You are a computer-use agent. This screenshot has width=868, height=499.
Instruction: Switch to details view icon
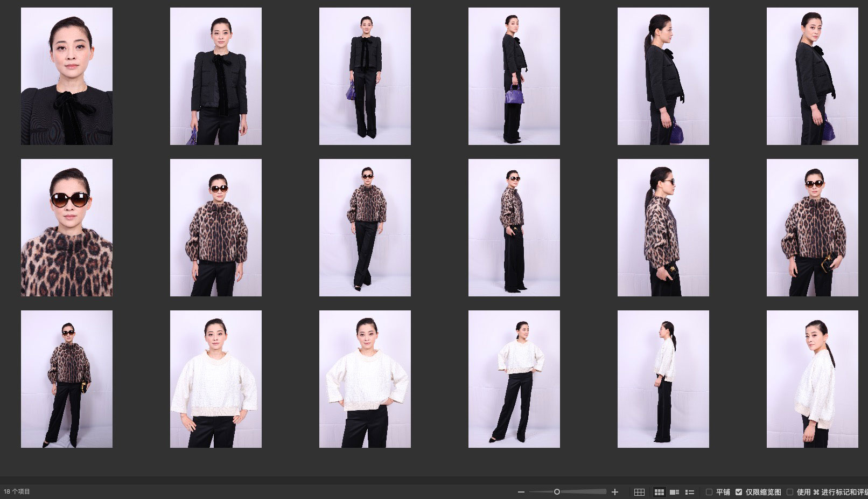pyautogui.click(x=674, y=492)
